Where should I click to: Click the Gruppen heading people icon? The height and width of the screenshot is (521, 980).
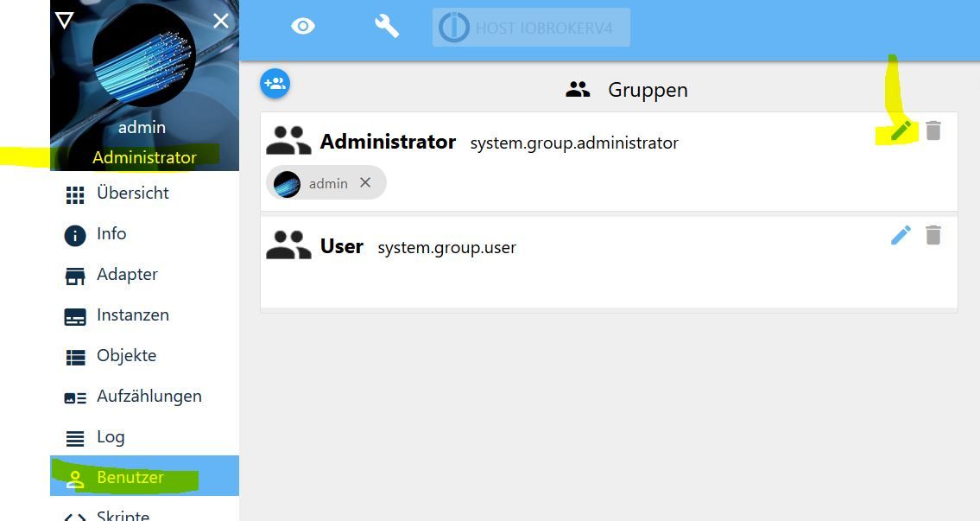(578, 90)
